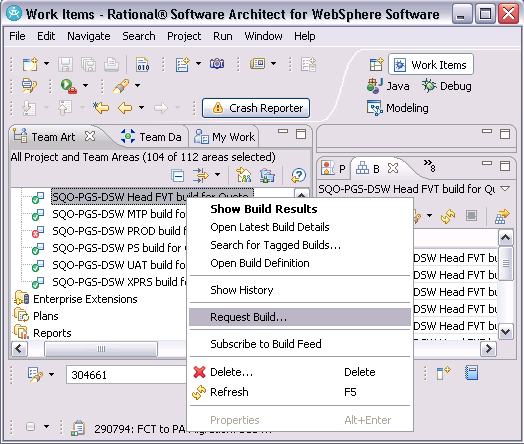
Task: Click the open perspective icon
Action: coord(376,64)
